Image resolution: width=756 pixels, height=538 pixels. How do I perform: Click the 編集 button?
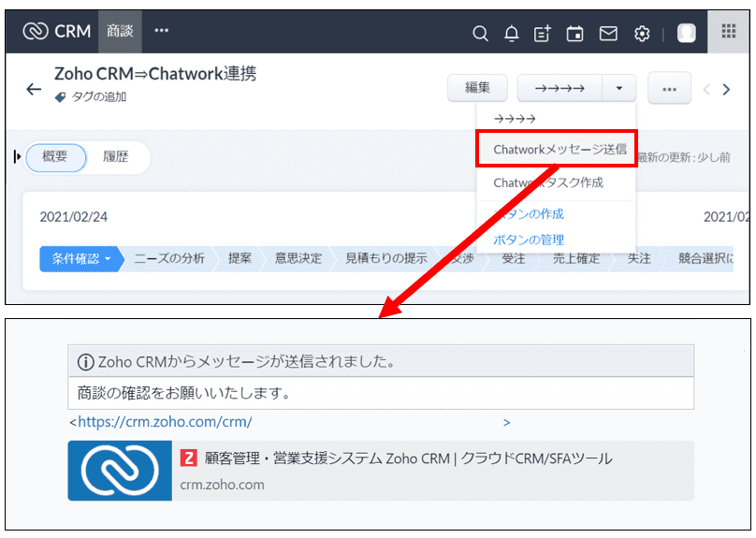pyautogui.click(x=478, y=88)
